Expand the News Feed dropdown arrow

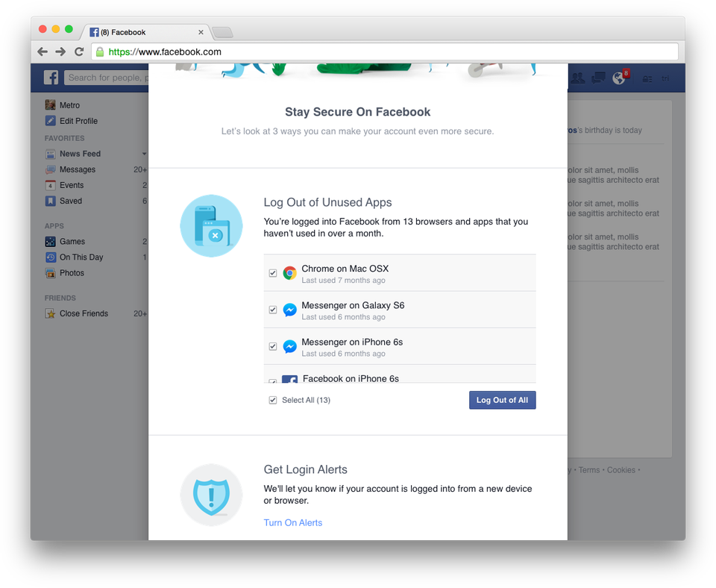pos(144,154)
